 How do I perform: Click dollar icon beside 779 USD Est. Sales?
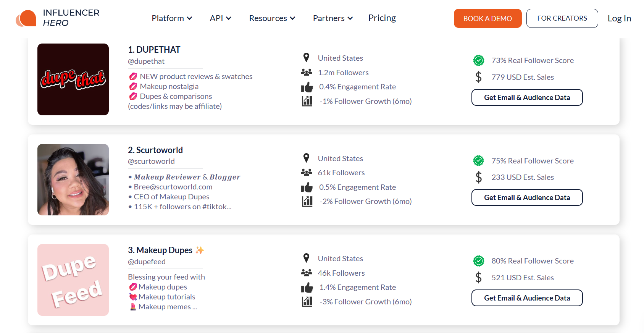tap(479, 77)
